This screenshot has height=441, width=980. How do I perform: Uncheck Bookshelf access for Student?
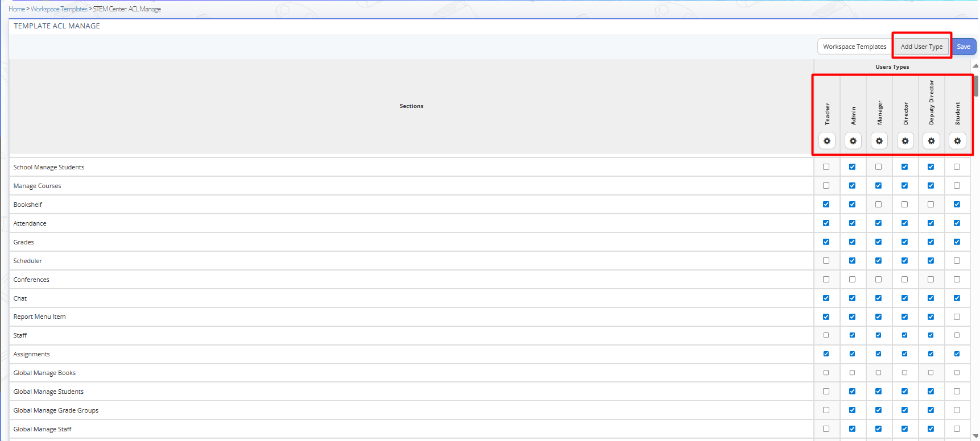tap(957, 205)
